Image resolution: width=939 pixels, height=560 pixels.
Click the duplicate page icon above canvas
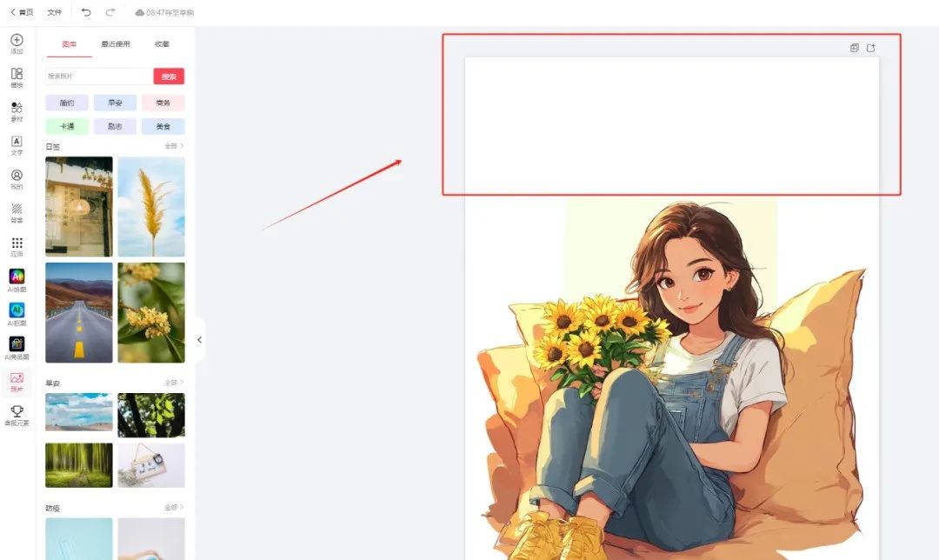[855, 48]
